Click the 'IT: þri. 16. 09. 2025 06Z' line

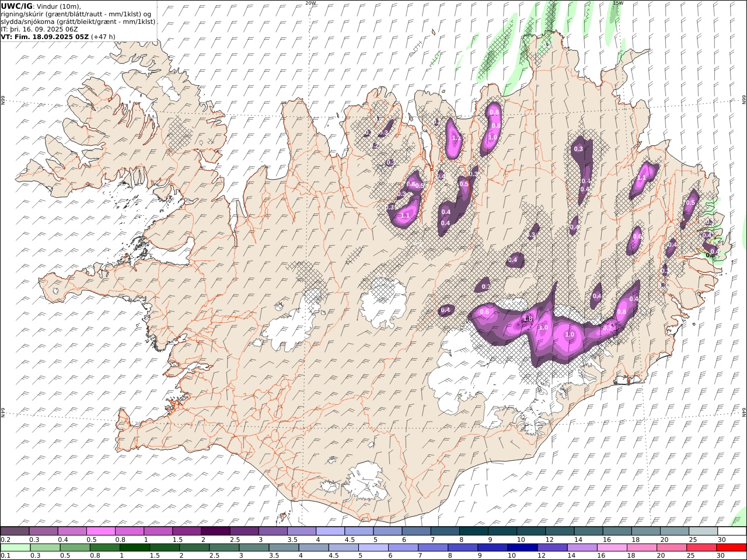tap(39, 29)
